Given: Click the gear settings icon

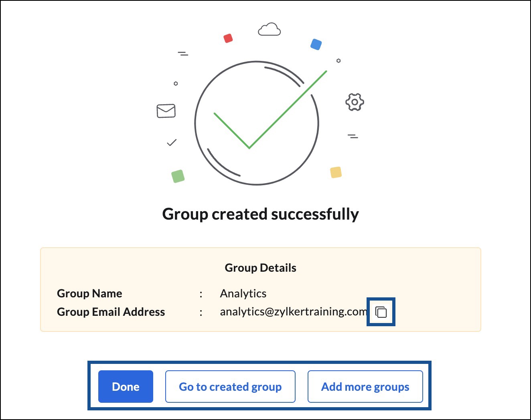Looking at the screenshot, I should click(355, 102).
